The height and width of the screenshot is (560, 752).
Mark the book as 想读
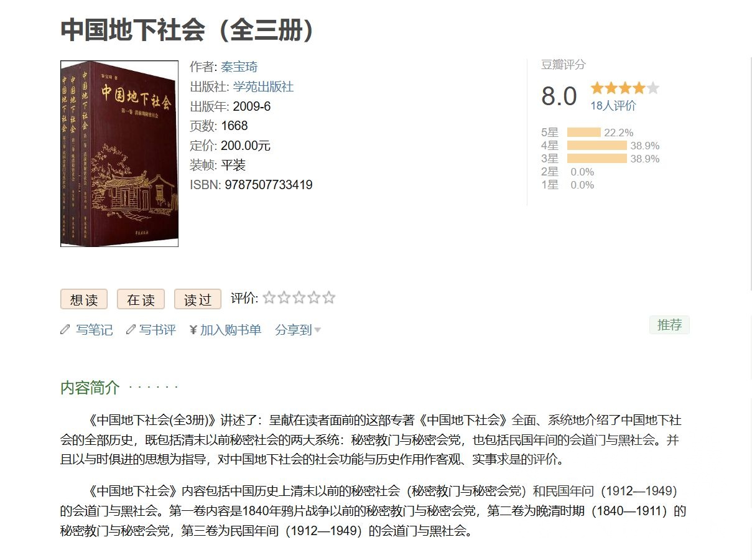[x=84, y=299]
